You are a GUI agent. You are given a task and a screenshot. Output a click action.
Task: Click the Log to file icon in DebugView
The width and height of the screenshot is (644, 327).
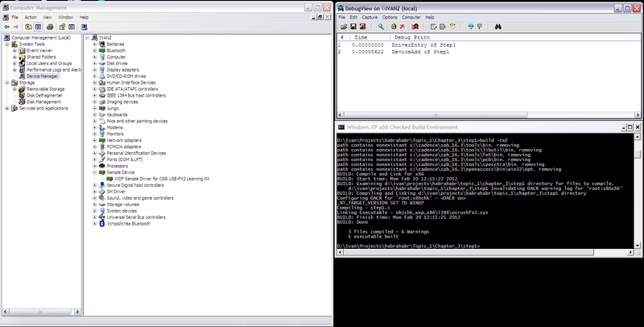(x=363, y=27)
